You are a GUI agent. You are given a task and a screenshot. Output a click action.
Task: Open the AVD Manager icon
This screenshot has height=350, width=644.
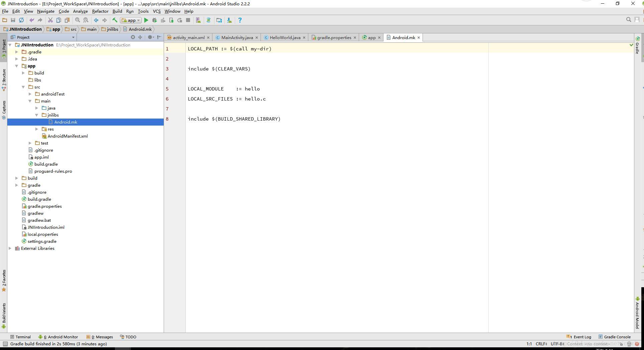[x=198, y=20]
